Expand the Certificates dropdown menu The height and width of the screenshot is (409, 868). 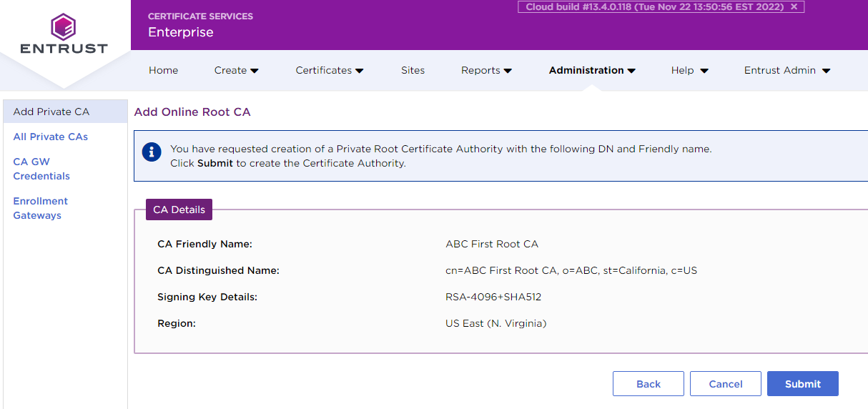329,70
